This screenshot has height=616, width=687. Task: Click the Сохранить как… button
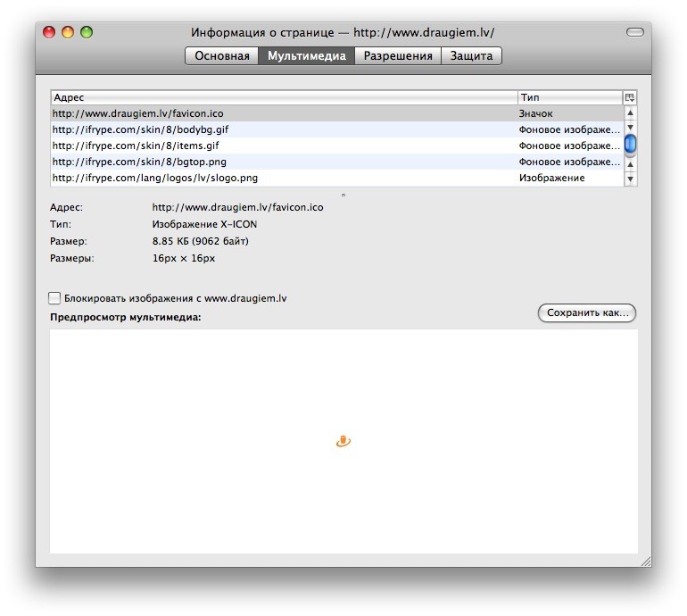tap(587, 313)
